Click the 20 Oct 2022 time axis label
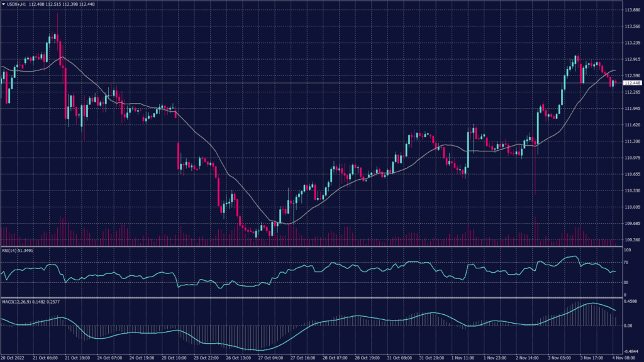 click(14, 357)
